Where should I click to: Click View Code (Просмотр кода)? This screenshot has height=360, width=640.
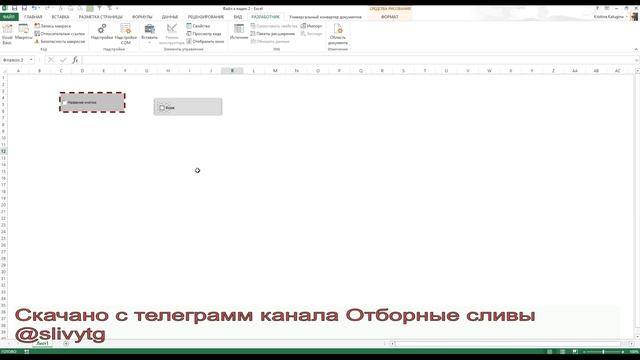click(204, 34)
